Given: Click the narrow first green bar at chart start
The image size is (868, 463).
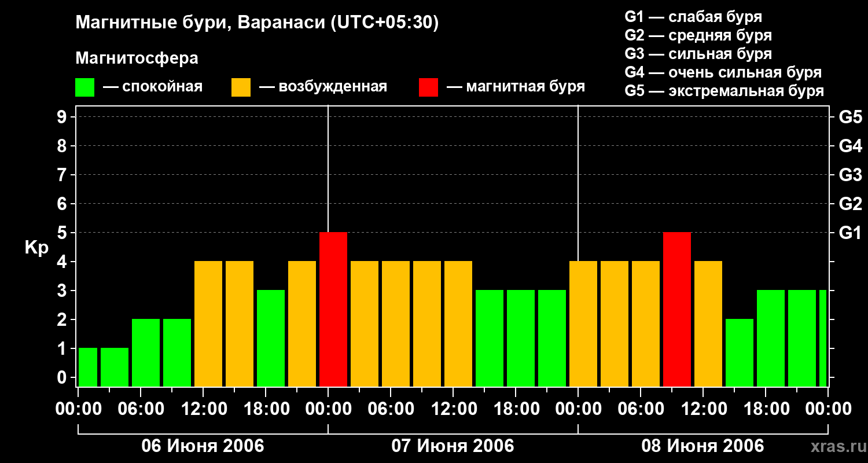Looking at the screenshot, I should tap(88, 368).
